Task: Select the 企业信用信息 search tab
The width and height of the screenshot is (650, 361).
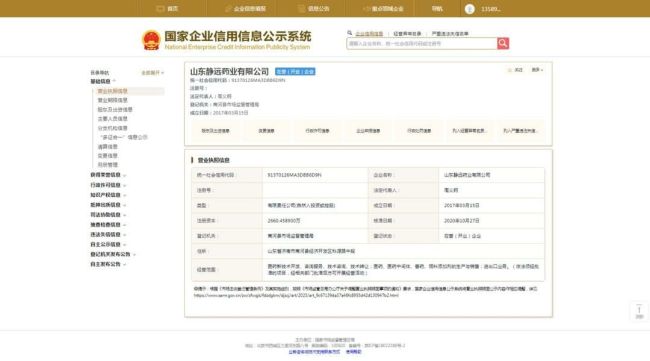Action: (369, 34)
